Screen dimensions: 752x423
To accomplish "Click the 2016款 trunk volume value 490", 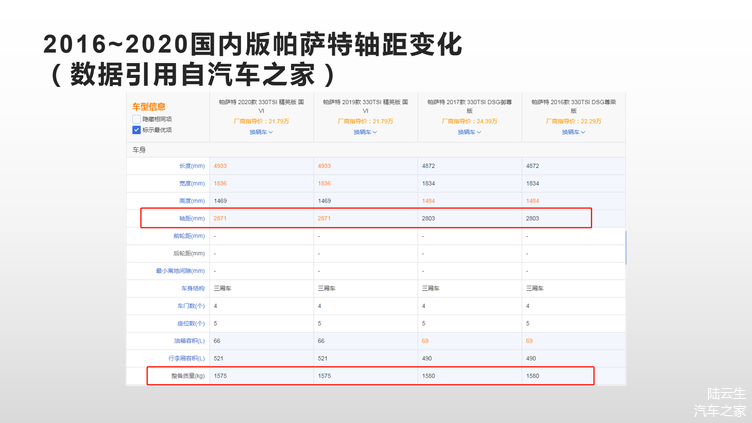I will (530, 358).
